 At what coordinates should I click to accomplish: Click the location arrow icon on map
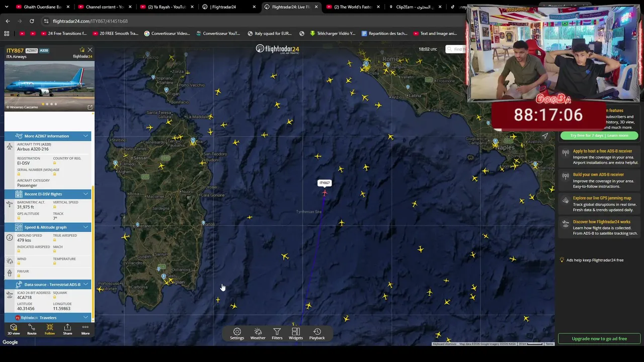(545, 136)
